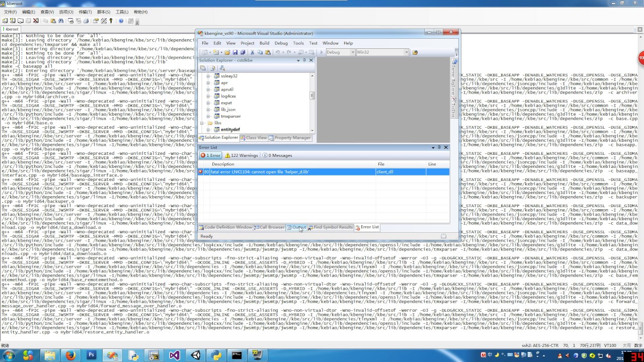Switch to the Class View tab
Screen dimensions: 644x362
click(x=254, y=138)
